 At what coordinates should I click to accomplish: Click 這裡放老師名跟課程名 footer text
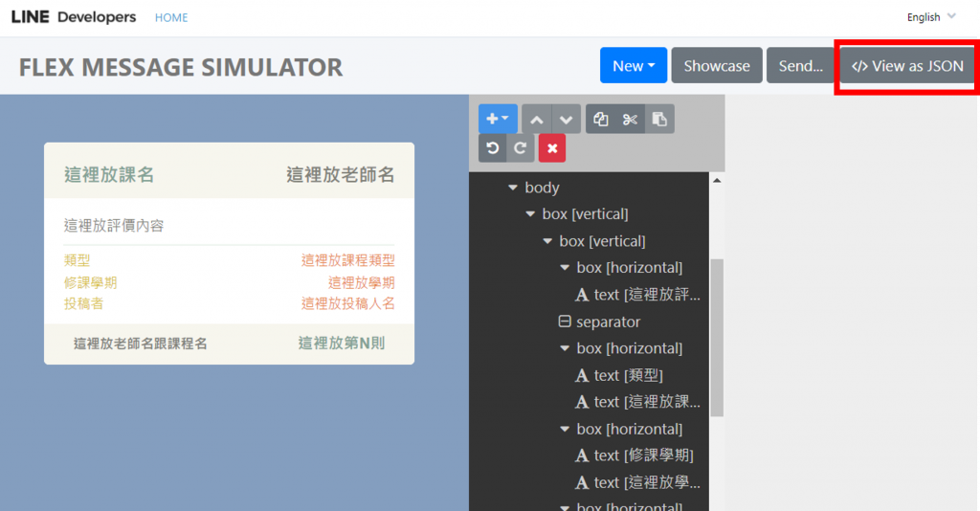coord(141,343)
